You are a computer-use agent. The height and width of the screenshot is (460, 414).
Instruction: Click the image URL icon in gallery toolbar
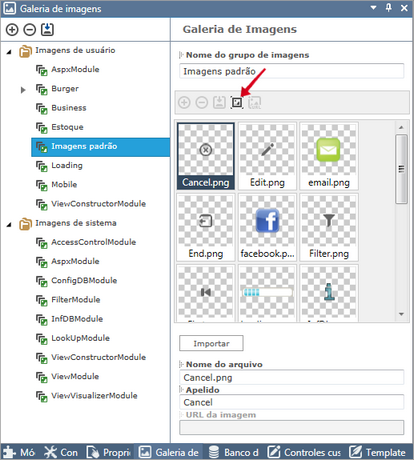point(254,102)
